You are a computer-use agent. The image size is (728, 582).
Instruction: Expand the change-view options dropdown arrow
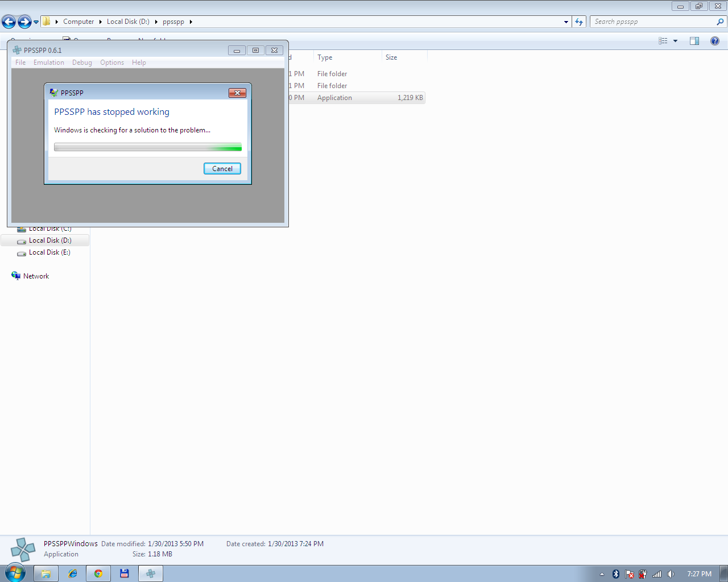tap(675, 41)
